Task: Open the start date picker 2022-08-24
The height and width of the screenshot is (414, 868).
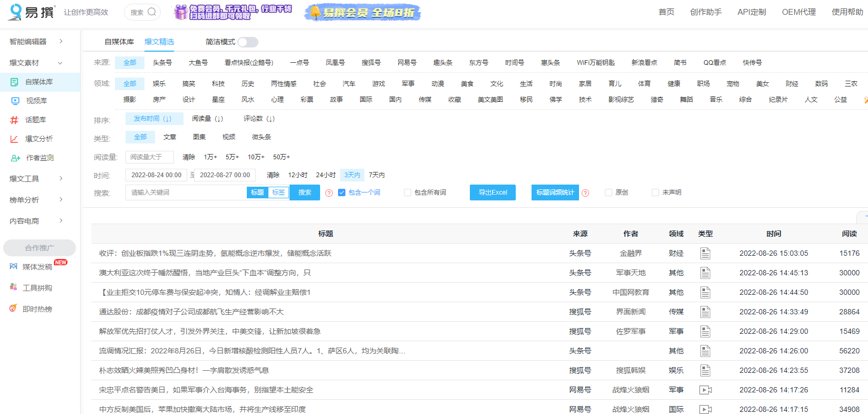Action: tap(156, 175)
